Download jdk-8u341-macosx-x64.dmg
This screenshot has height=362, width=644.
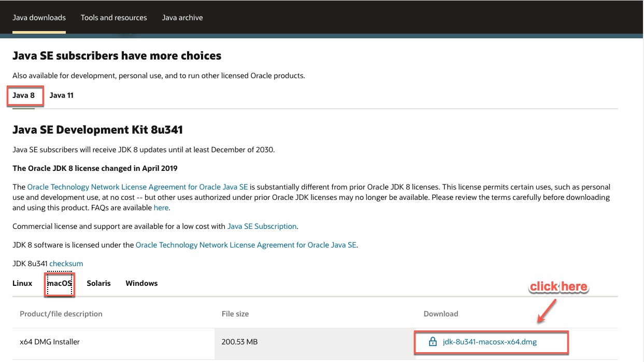coord(490,342)
